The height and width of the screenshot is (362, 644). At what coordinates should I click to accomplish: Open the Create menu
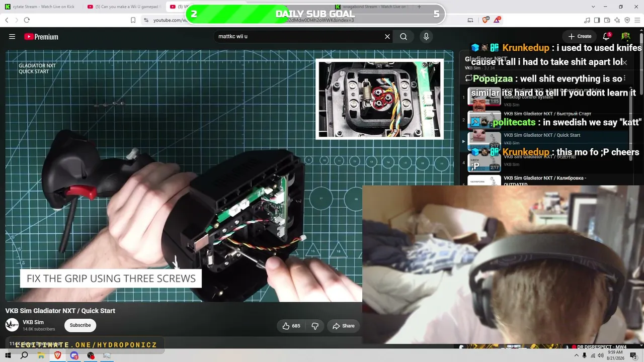(580, 37)
